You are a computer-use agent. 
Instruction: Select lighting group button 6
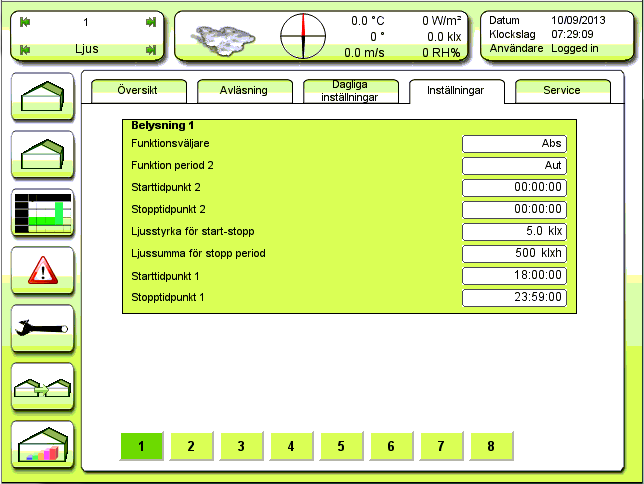(391, 446)
